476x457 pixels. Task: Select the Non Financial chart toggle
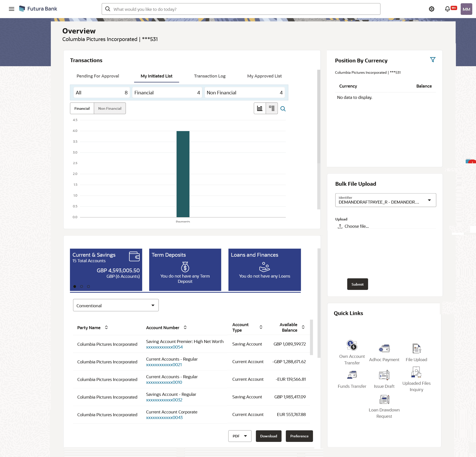110,108
